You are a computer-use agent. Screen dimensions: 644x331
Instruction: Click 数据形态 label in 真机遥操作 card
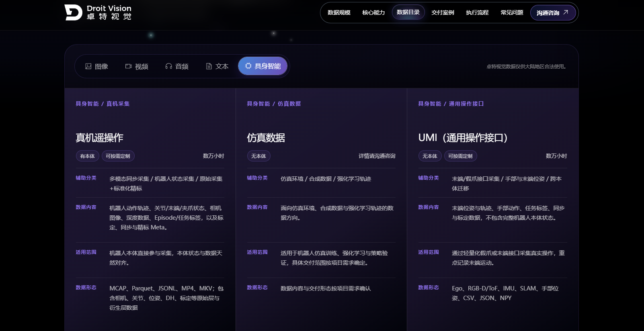tap(86, 287)
